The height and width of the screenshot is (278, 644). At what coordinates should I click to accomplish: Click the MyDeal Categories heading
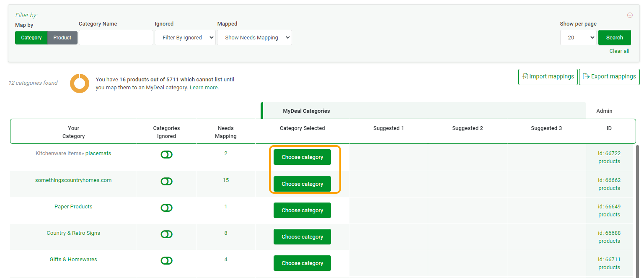click(x=306, y=111)
